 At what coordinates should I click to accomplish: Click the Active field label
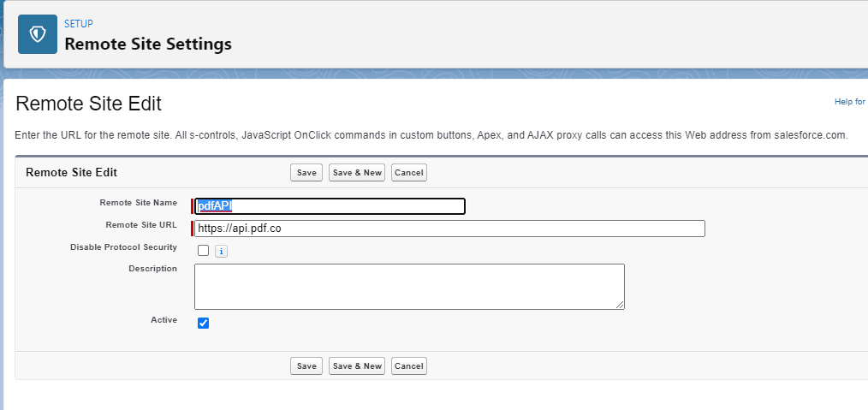click(163, 320)
